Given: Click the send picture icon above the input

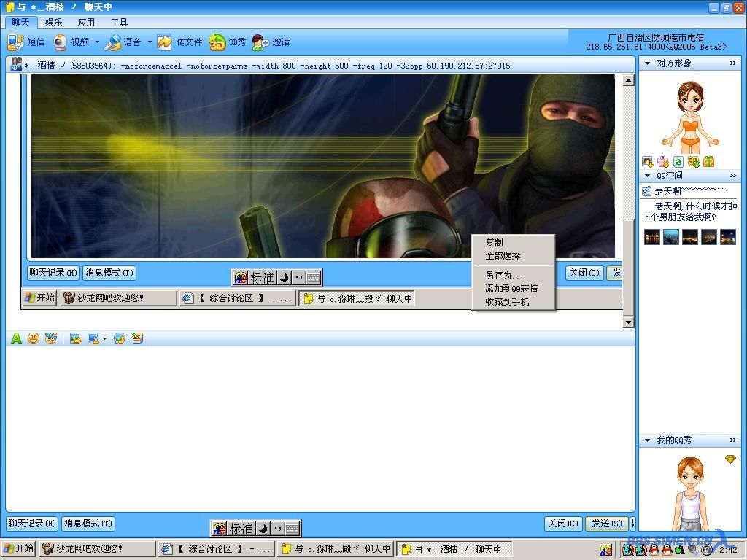Looking at the screenshot, I should 75,338.
